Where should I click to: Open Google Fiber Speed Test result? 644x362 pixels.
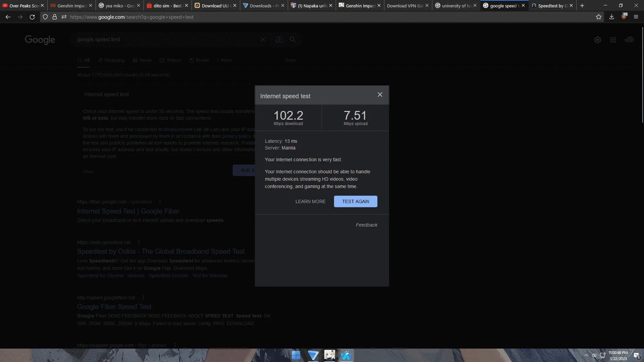coord(114,307)
